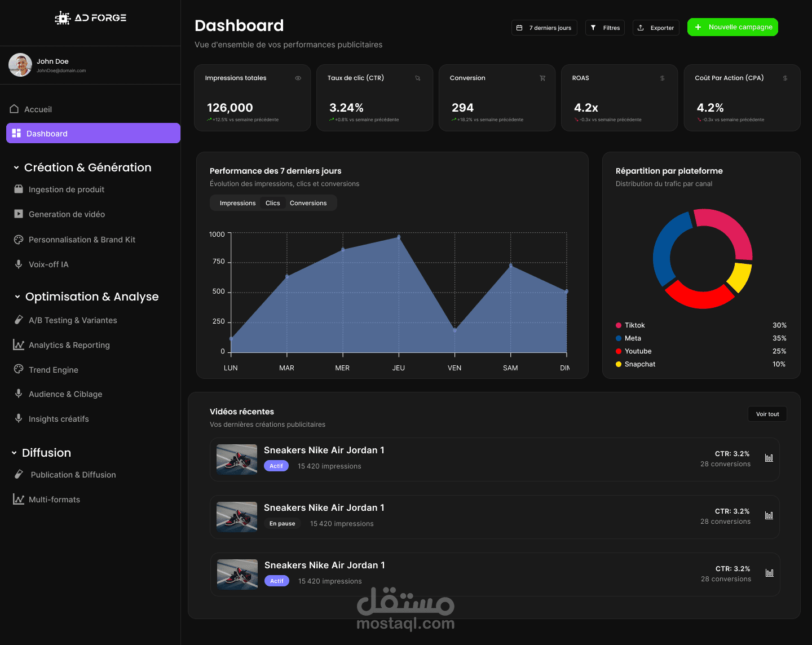
Task: Collapse the Optimisation & Analyse section
Action: click(x=17, y=297)
